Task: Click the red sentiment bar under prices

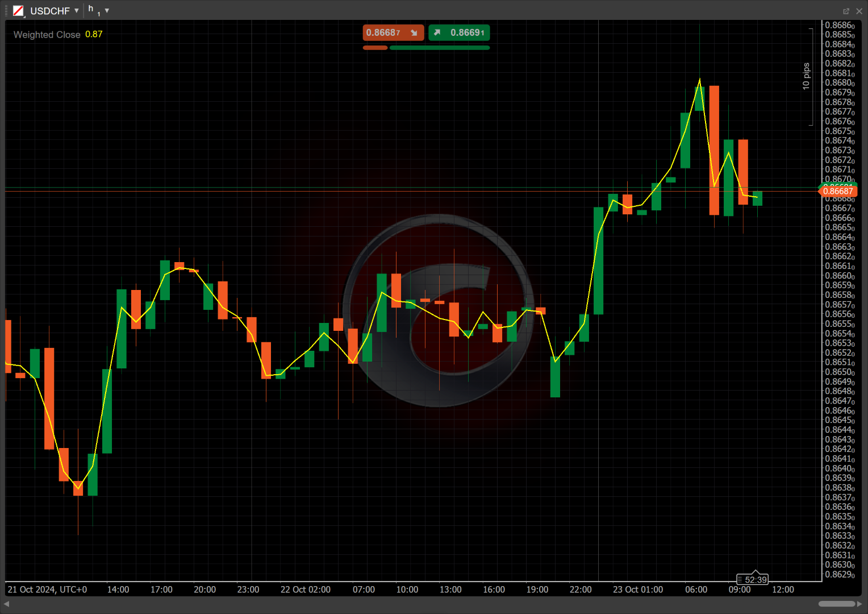Action: coord(375,48)
